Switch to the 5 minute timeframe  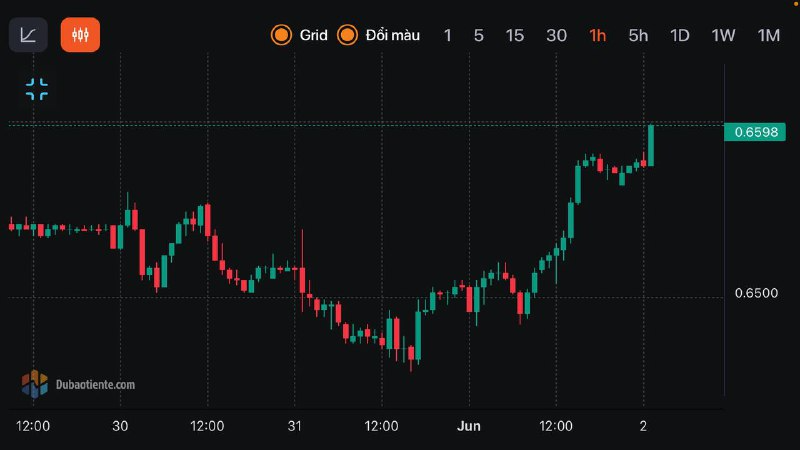[479, 35]
